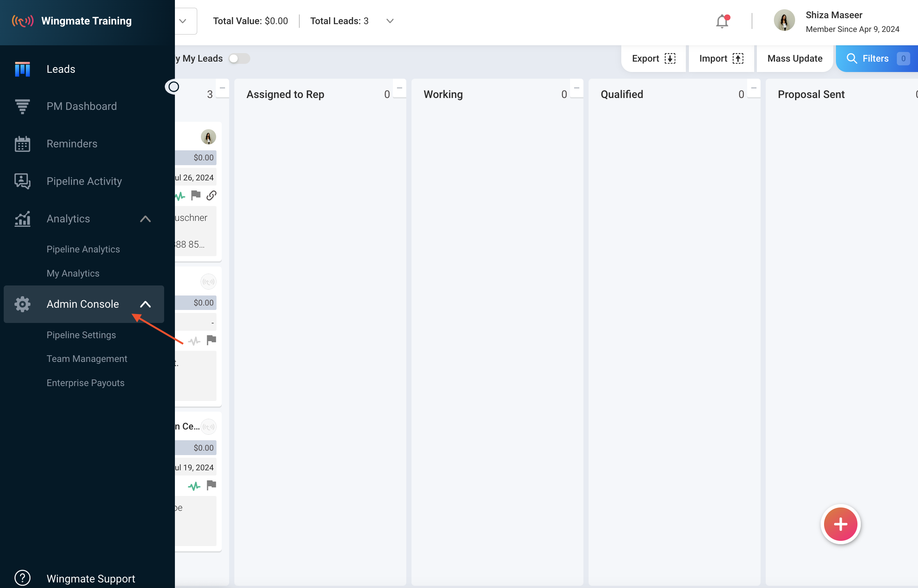The width and height of the screenshot is (918, 588).
Task: Click the Import button
Action: [721, 58]
